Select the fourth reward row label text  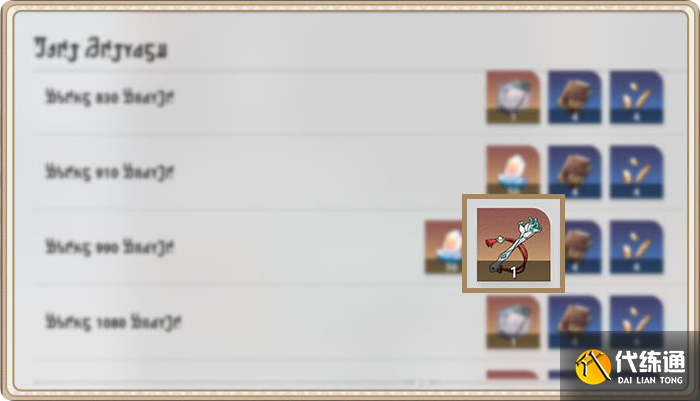[x=113, y=322]
